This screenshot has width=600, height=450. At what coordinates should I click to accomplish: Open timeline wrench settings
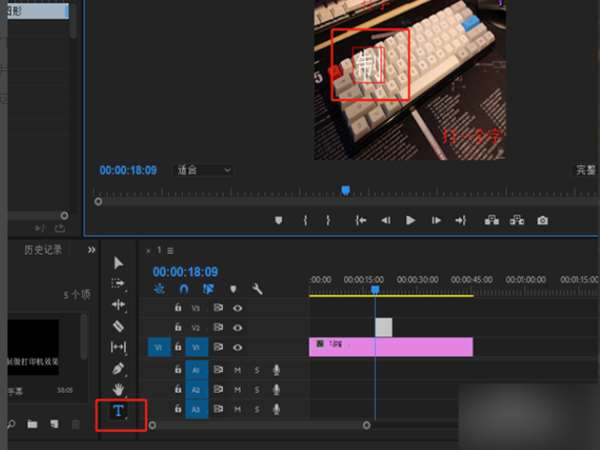pyautogui.click(x=257, y=289)
